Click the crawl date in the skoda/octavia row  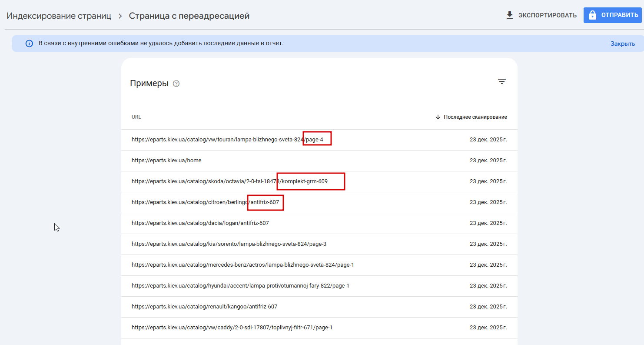tap(488, 181)
